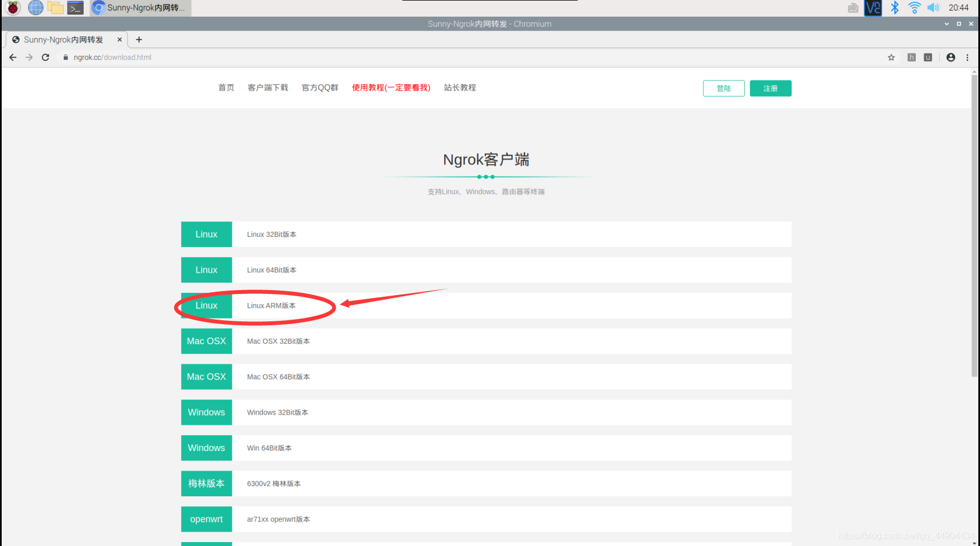Open 官方QQ群 nav item
The image size is (980, 546).
[x=320, y=88]
